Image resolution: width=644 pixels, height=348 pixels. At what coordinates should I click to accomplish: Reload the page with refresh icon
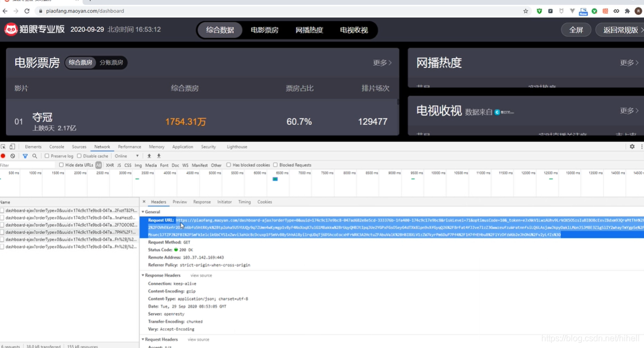27,11
